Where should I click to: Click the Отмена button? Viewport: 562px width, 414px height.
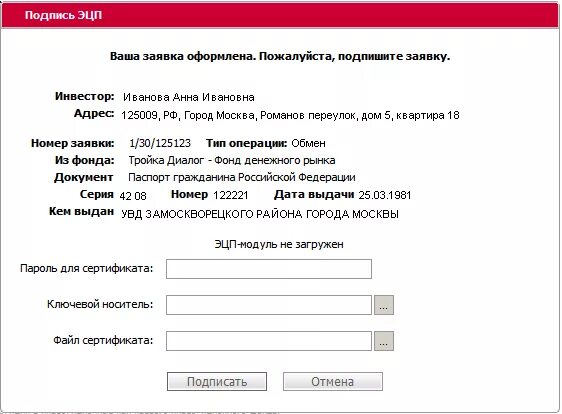(x=333, y=381)
